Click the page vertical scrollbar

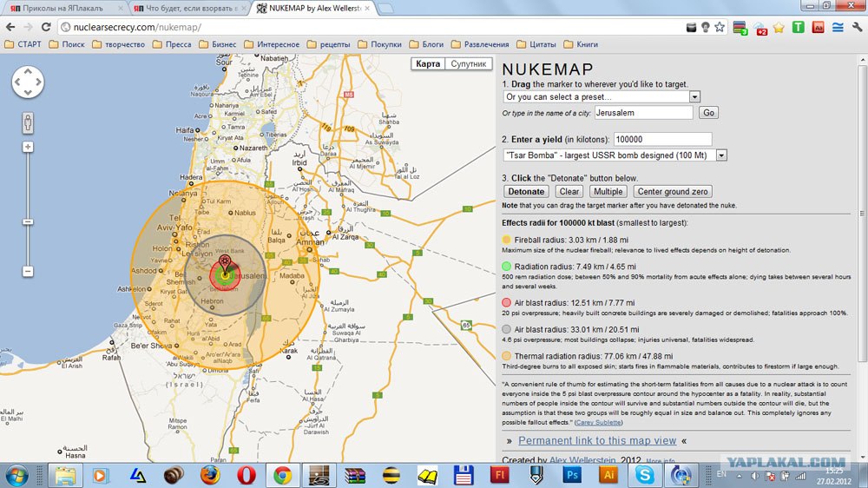862,214
